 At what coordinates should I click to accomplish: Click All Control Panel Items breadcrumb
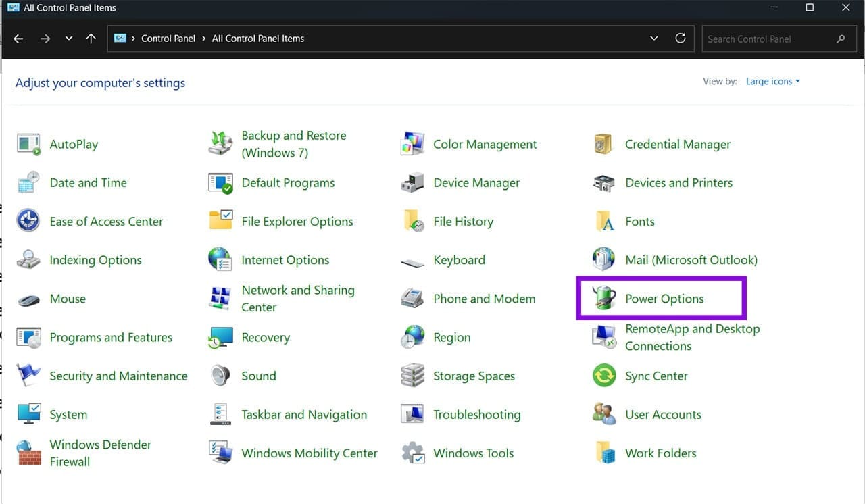pos(258,39)
